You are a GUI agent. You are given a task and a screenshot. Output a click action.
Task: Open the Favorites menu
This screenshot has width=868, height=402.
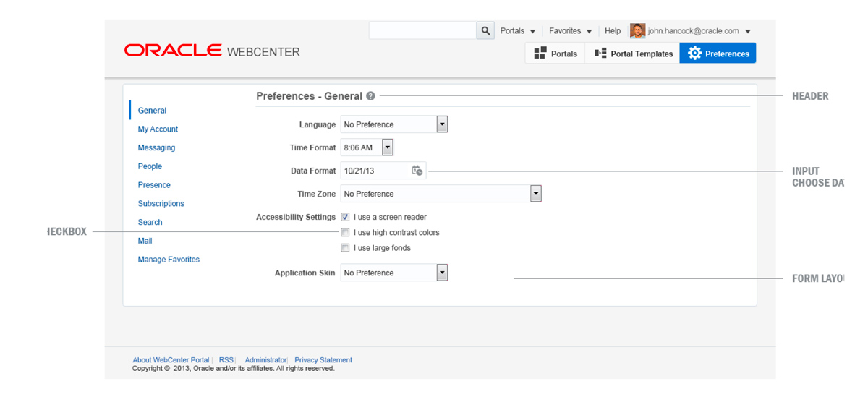point(570,31)
